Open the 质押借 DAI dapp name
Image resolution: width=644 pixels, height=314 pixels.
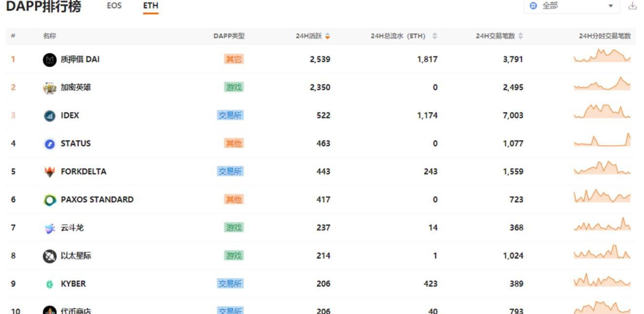pos(80,59)
